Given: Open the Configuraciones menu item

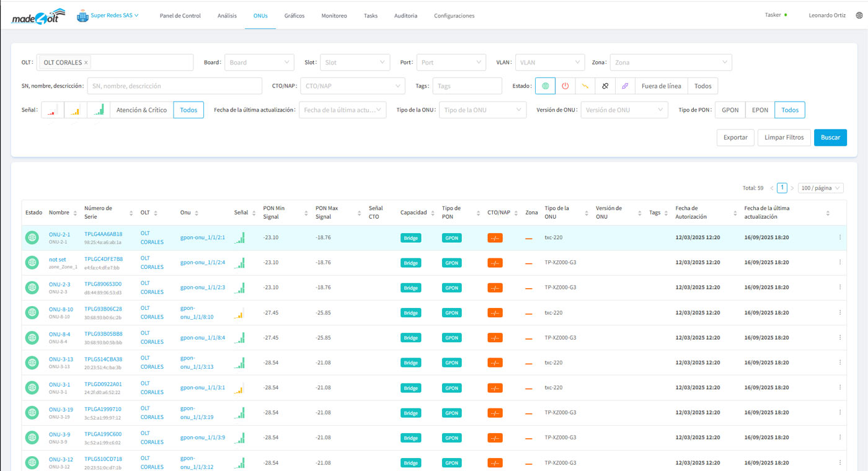Looking at the screenshot, I should click(x=454, y=16).
